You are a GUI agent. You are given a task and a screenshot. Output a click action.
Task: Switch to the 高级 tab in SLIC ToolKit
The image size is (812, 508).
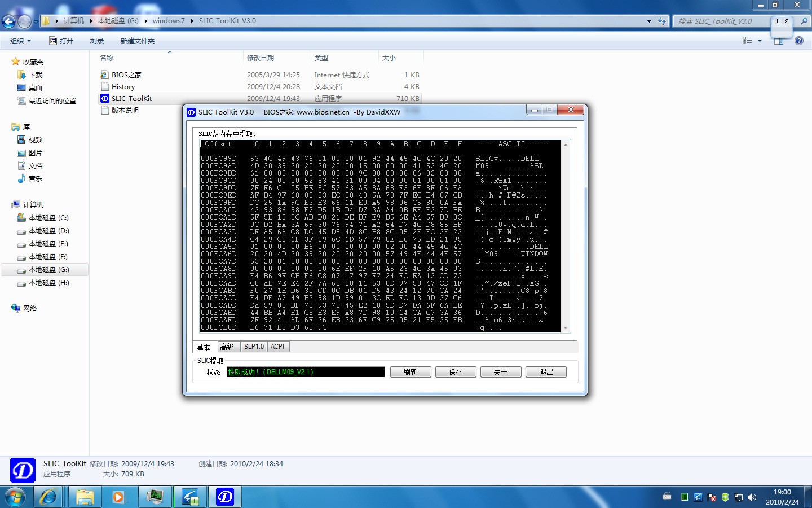pos(227,347)
